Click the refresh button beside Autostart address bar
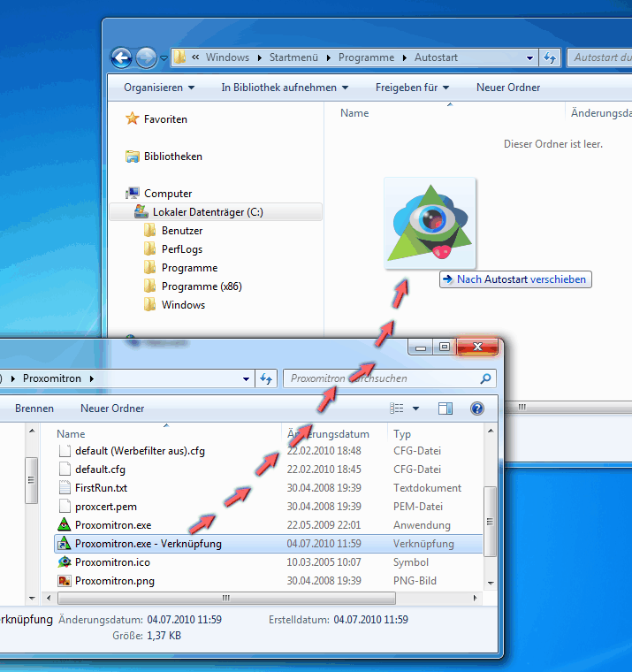632x672 pixels. 550,57
